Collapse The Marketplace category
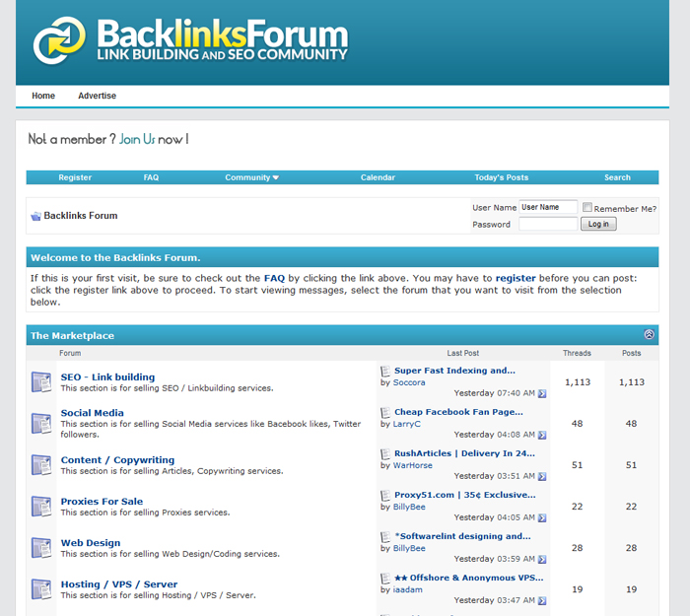Viewport: 690px width, 616px height. click(x=649, y=334)
